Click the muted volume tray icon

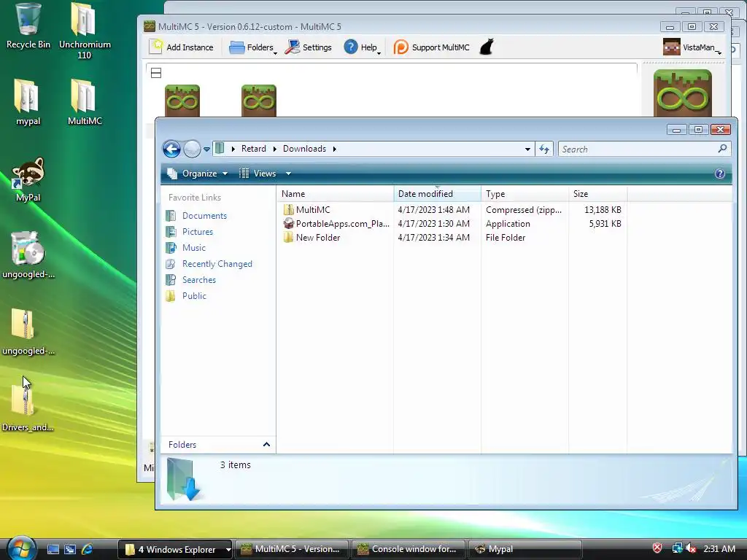pos(691,548)
